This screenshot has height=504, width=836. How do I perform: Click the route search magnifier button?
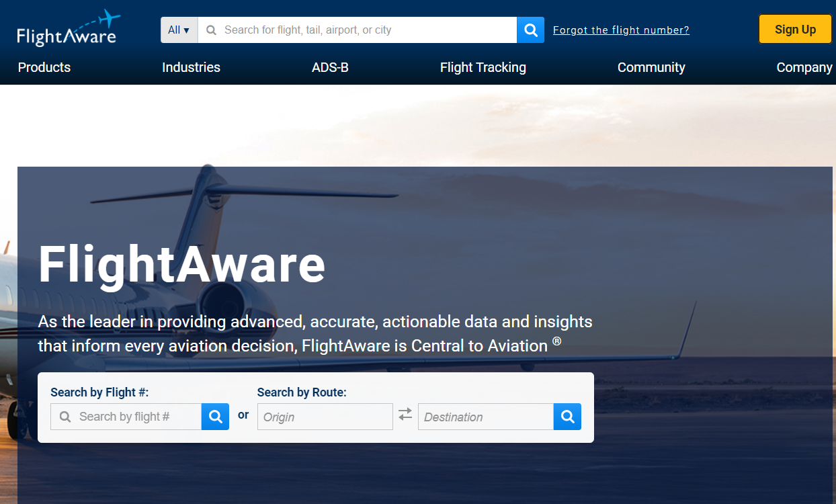tap(567, 417)
